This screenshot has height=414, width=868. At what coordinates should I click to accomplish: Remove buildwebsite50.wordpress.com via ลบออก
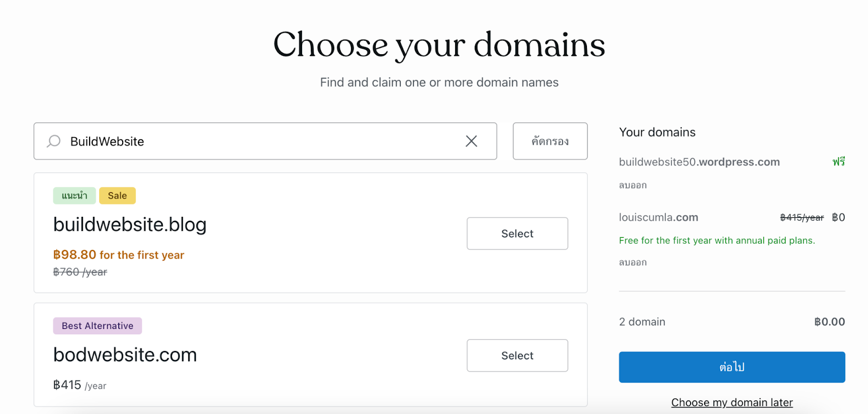coord(633,185)
